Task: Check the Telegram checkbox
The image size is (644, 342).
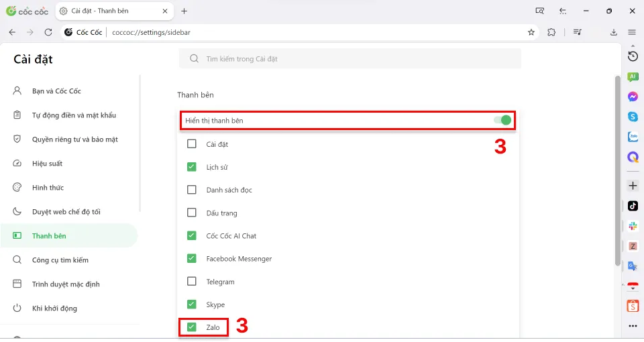Action: [192, 282]
